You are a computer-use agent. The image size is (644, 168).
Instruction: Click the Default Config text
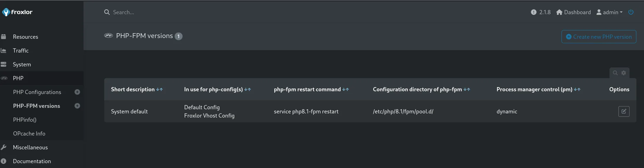click(x=202, y=107)
